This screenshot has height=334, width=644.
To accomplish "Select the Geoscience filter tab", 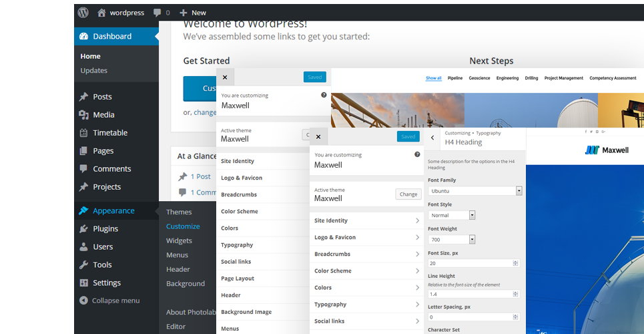I will click(479, 78).
